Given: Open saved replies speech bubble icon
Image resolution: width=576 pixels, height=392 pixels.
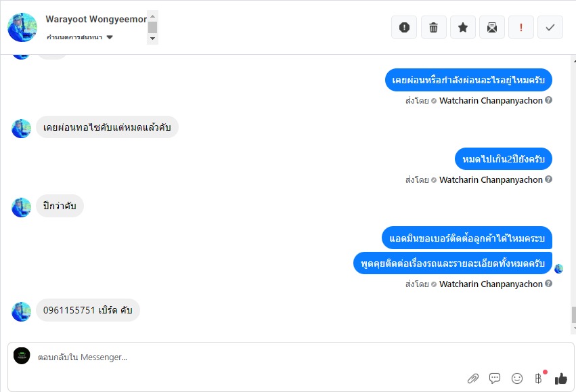Looking at the screenshot, I should pyautogui.click(x=495, y=378).
